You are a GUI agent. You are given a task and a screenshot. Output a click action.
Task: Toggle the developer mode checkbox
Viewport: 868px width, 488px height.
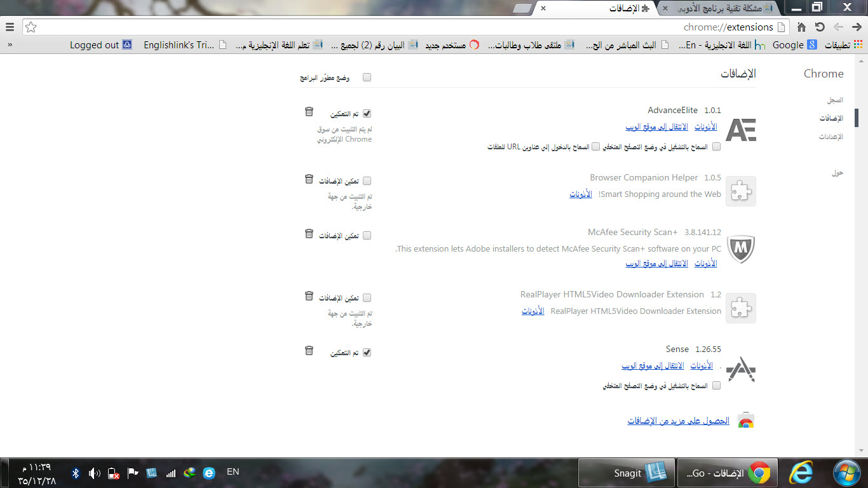367,78
